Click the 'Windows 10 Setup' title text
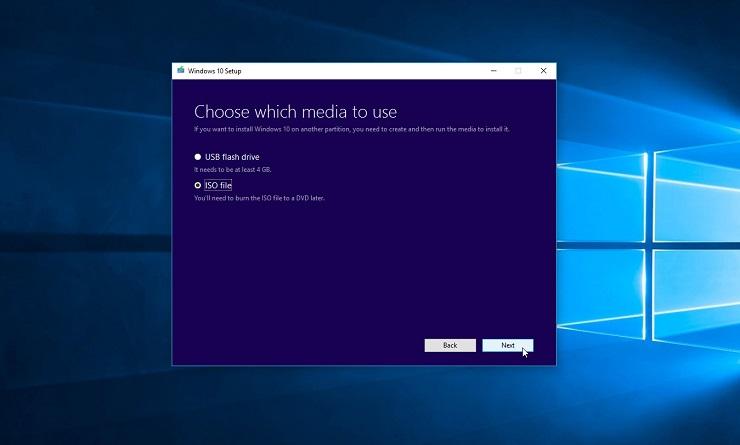The height and width of the screenshot is (445, 740). click(x=214, y=71)
